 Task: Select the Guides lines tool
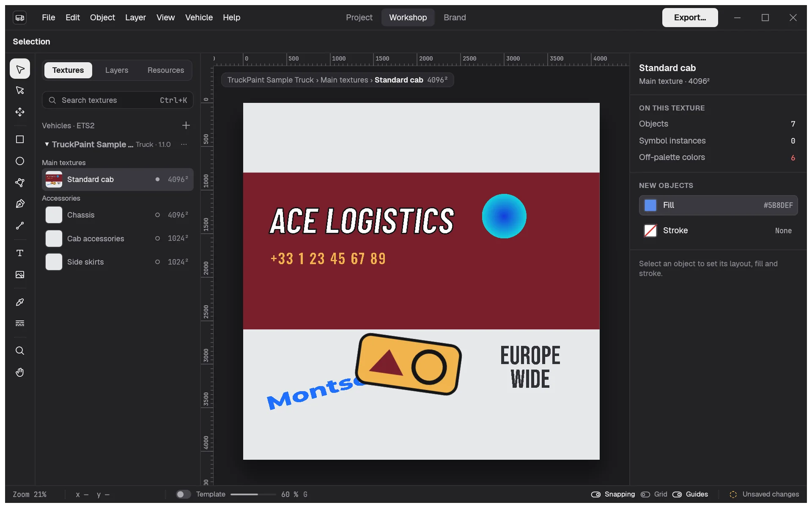point(20,323)
